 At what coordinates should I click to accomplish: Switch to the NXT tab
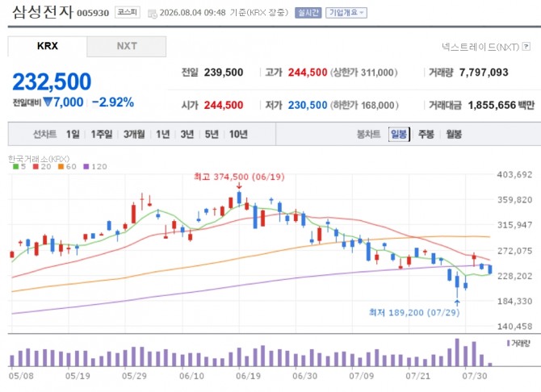tap(127, 46)
